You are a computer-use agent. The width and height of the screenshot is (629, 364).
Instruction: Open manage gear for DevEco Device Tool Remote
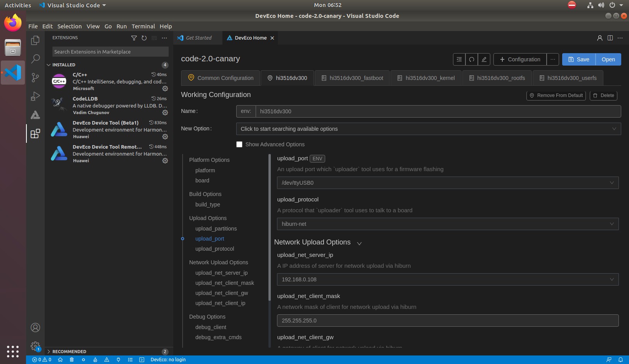coord(165,161)
